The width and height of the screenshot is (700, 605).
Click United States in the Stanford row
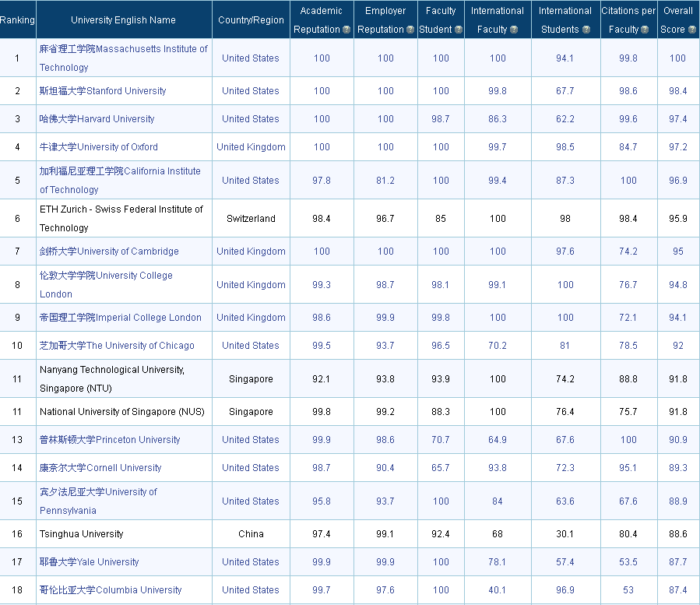coord(251,91)
